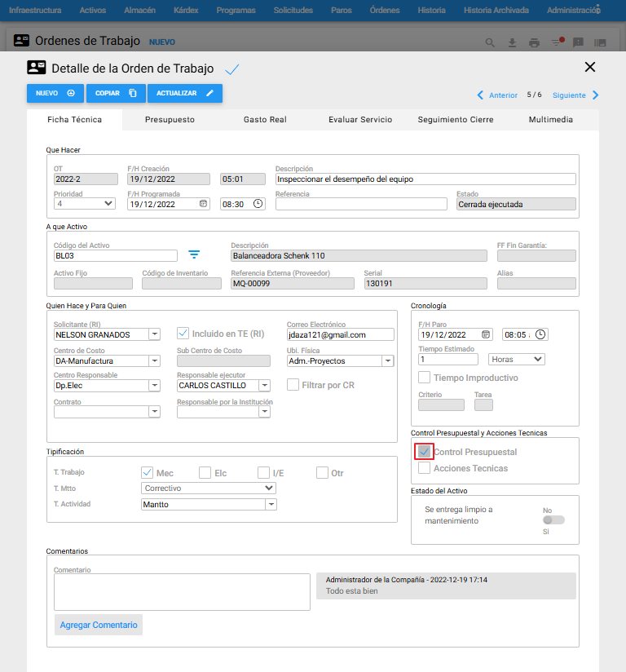This screenshot has width=626, height=672.
Task: Click the Ordenes de Trabajo card icon
Action: click(21, 41)
